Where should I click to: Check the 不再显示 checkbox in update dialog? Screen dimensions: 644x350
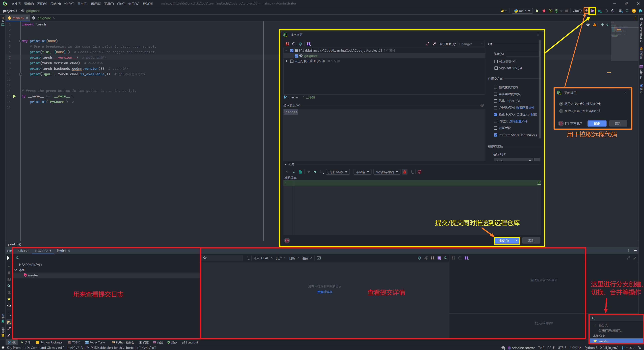(x=567, y=124)
